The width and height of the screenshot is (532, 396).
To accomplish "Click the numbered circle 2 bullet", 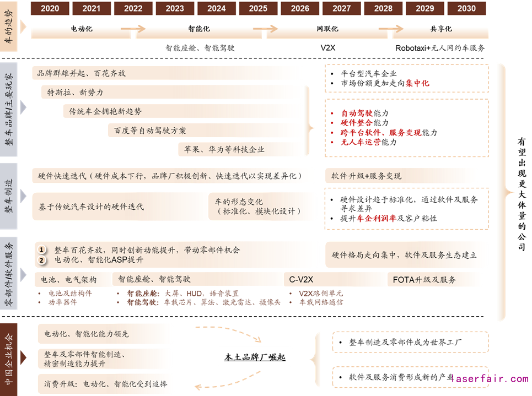I will 41,260.
